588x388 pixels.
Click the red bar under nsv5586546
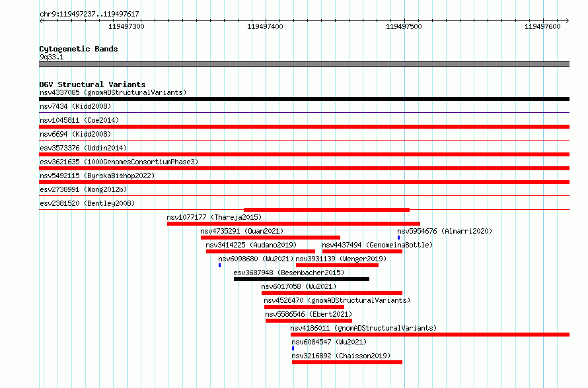(x=309, y=321)
